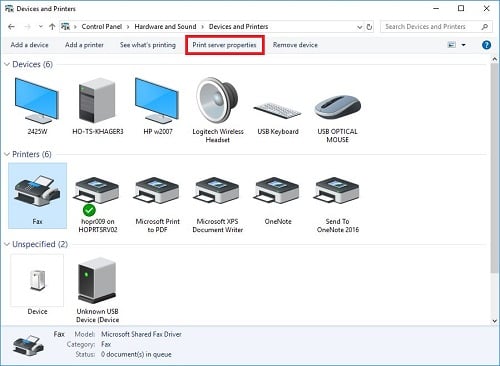Open Print server properties
Screen dimensions: 500x366
(224, 45)
